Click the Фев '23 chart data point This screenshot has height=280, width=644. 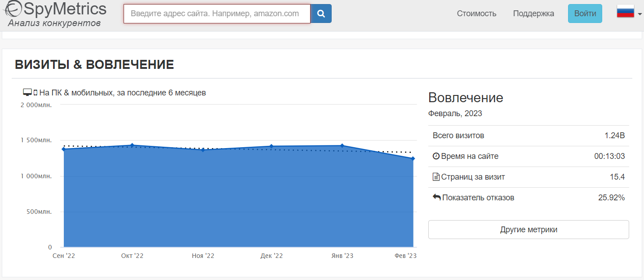pyautogui.click(x=413, y=158)
